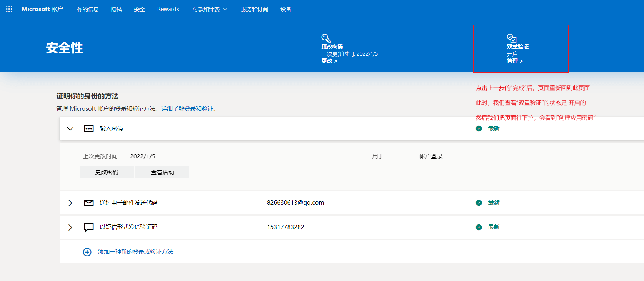Click the 最新 status in SMS row

tap(494, 227)
